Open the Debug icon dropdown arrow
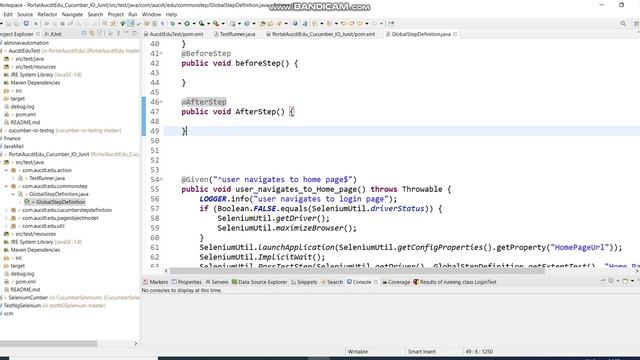 tap(179, 24)
